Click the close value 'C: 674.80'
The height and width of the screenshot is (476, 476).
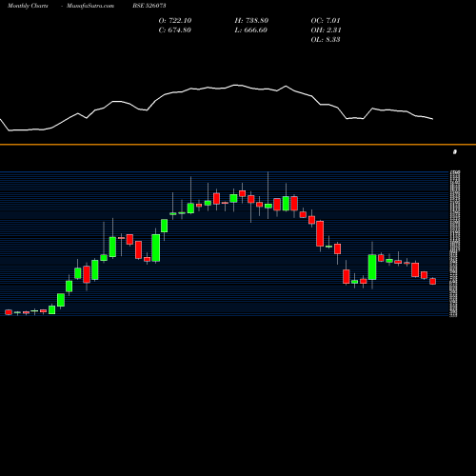[x=175, y=30]
